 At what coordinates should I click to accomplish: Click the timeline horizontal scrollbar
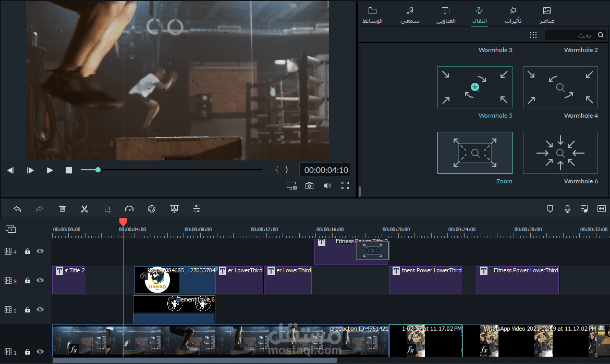click(x=194, y=360)
